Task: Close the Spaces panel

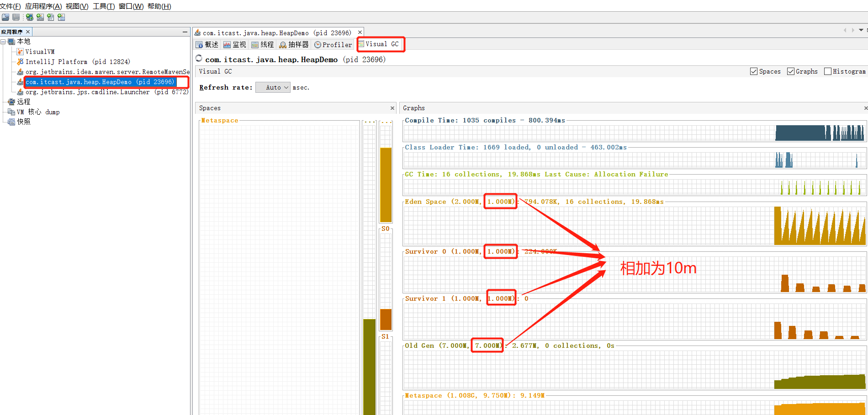Action: [x=392, y=108]
